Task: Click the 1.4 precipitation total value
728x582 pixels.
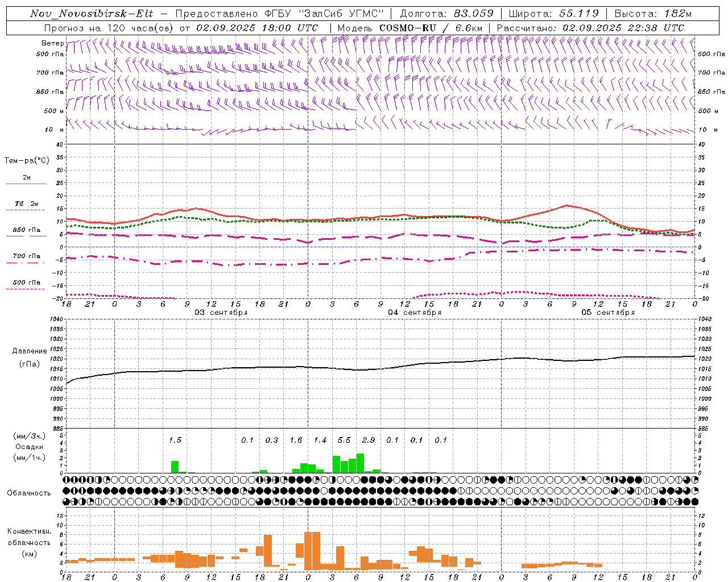Action: pyautogui.click(x=320, y=440)
